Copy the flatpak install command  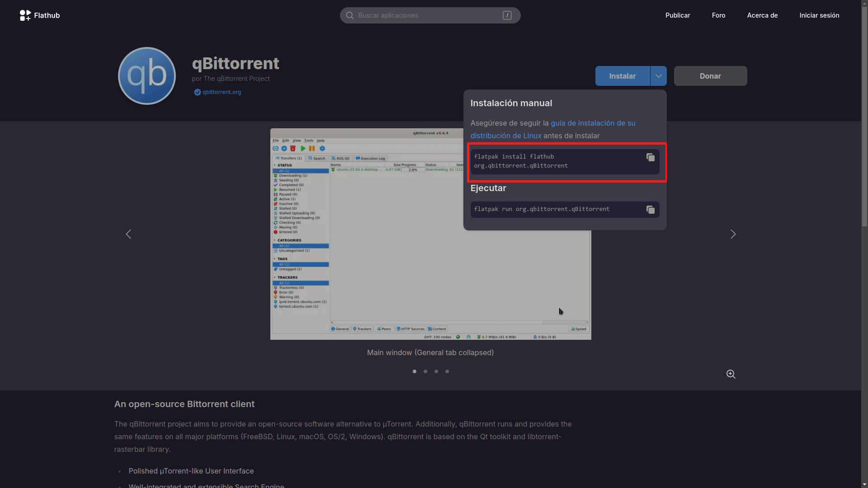[x=650, y=157]
